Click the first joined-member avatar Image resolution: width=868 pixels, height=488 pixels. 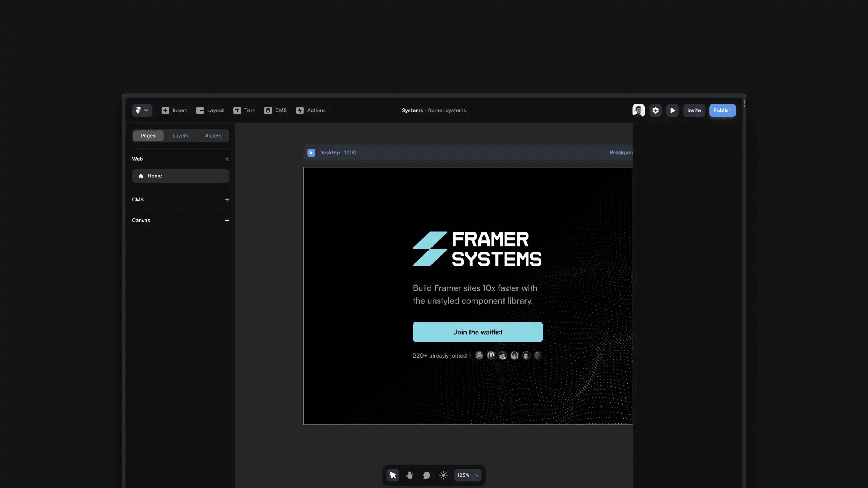pyautogui.click(x=479, y=355)
